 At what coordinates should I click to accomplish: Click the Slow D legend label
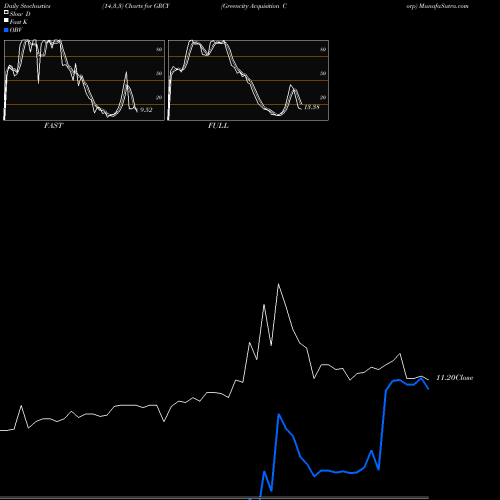pos(20,14)
